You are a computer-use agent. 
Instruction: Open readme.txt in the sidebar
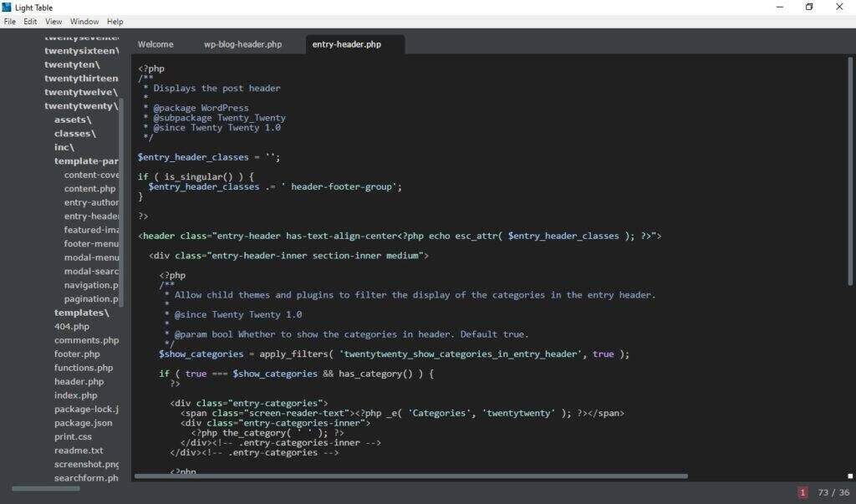[79, 451]
